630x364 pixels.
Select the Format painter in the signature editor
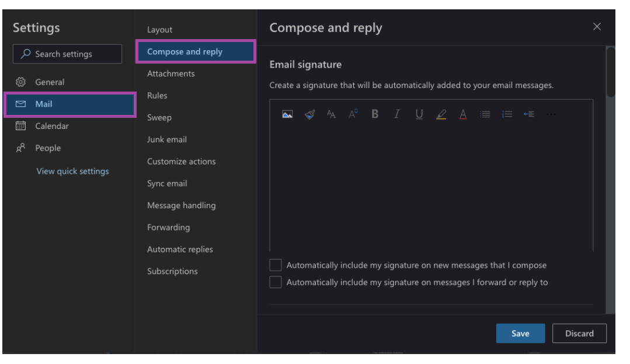coord(309,115)
